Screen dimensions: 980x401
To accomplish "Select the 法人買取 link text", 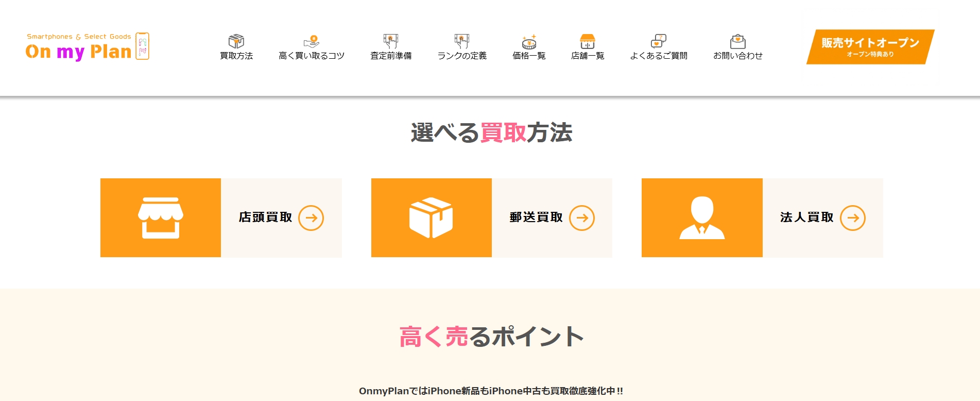I will point(806,218).
